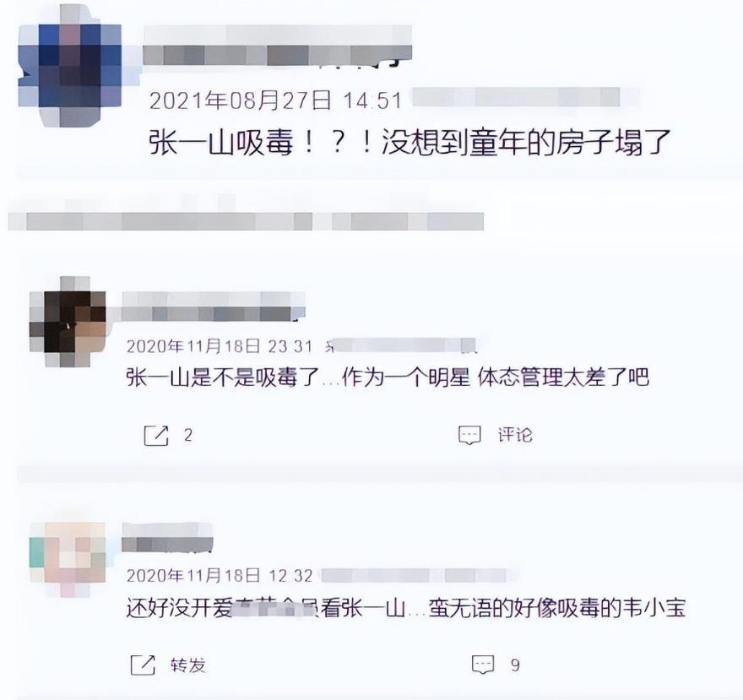Click repost icon beside 转发
743x700 pixels.
(x=143, y=665)
